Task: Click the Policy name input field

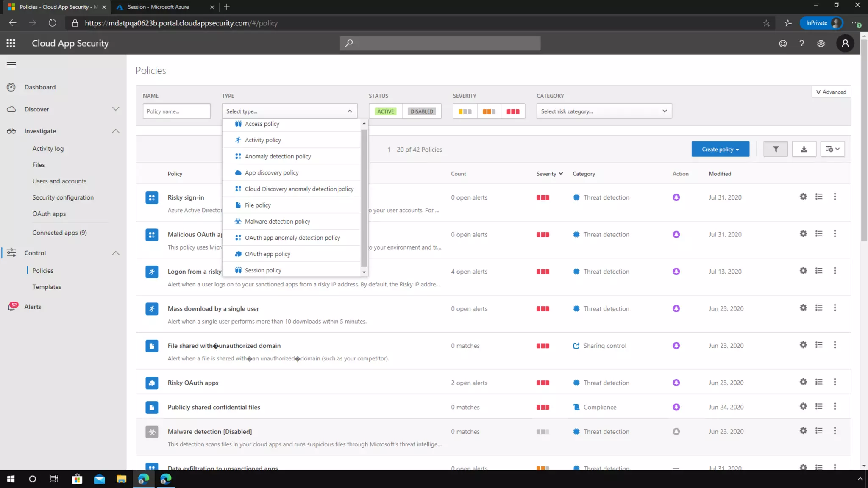Action: click(x=176, y=111)
